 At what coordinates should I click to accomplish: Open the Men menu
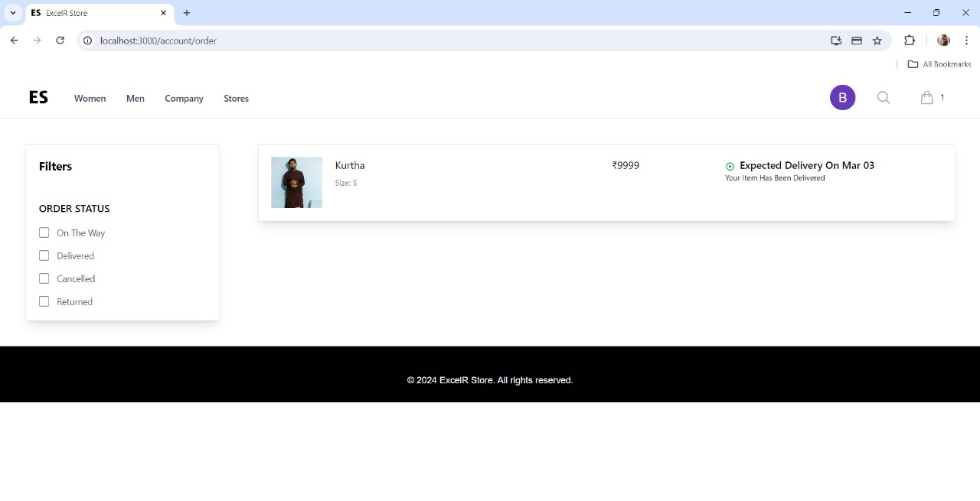[x=135, y=98]
